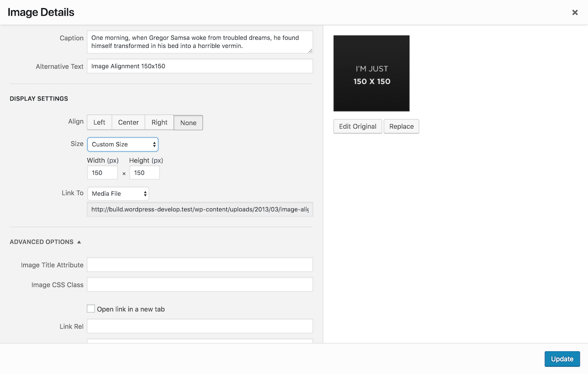Click the Link Rel label

72,326
